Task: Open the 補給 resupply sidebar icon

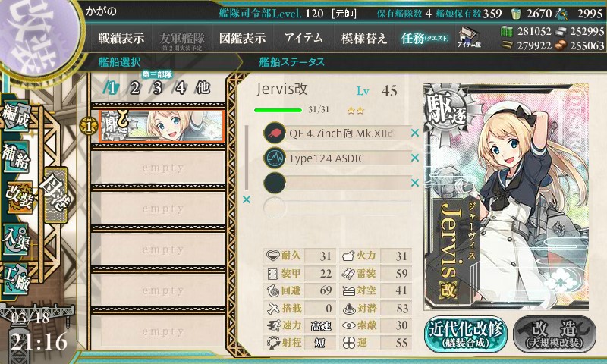Action: pyautogui.click(x=16, y=155)
